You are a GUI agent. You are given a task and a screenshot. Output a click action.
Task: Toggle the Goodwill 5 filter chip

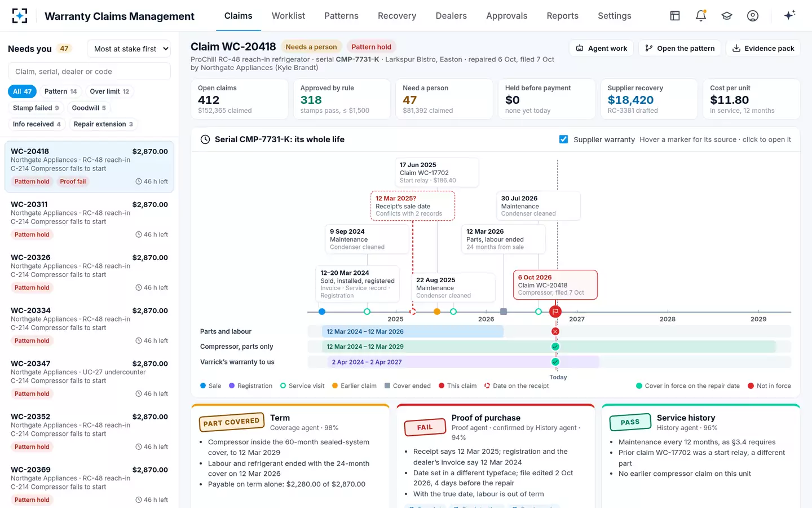89,108
